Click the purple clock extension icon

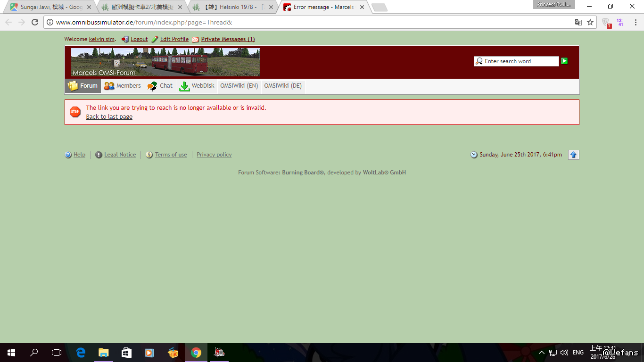pyautogui.click(x=620, y=22)
